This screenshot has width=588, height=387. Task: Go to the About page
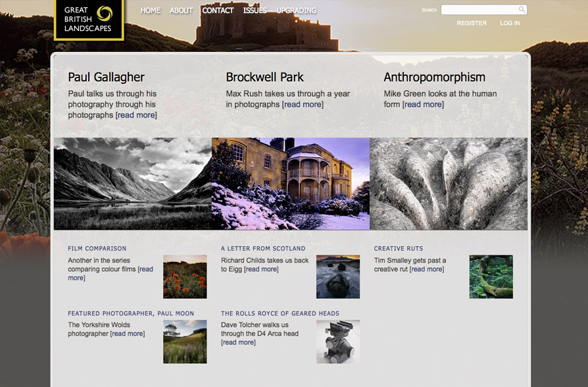pos(181,11)
